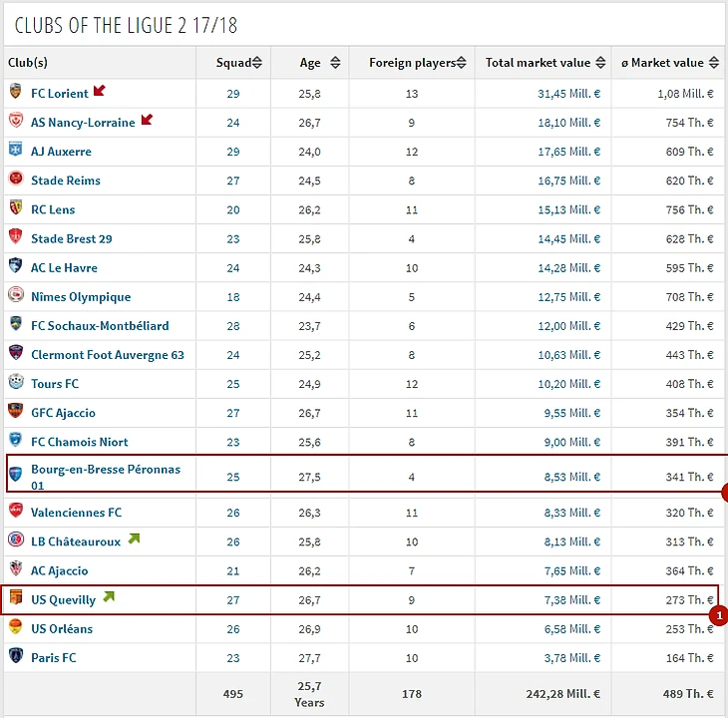Viewport: 728px width, 718px height.
Task: Select the 25,7 Years average age
Action: (310, 694)
